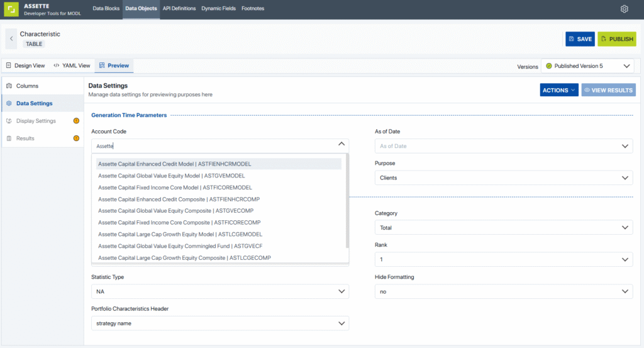This screenshot has height=348, width=644.
Task: Click the account list scrollbar
Action: pyautogui.click(x=347, y=201)
